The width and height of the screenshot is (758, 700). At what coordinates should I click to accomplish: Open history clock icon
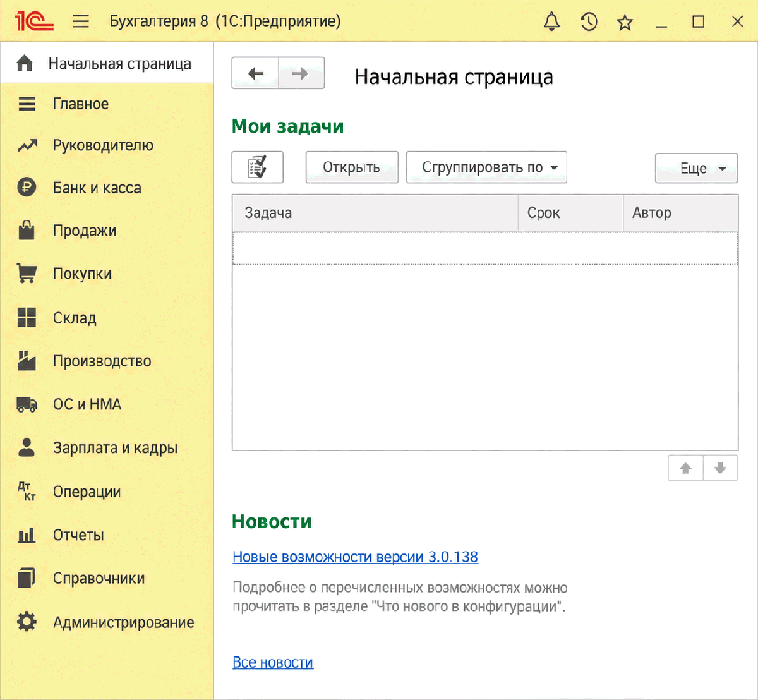[x=589, y=22]
